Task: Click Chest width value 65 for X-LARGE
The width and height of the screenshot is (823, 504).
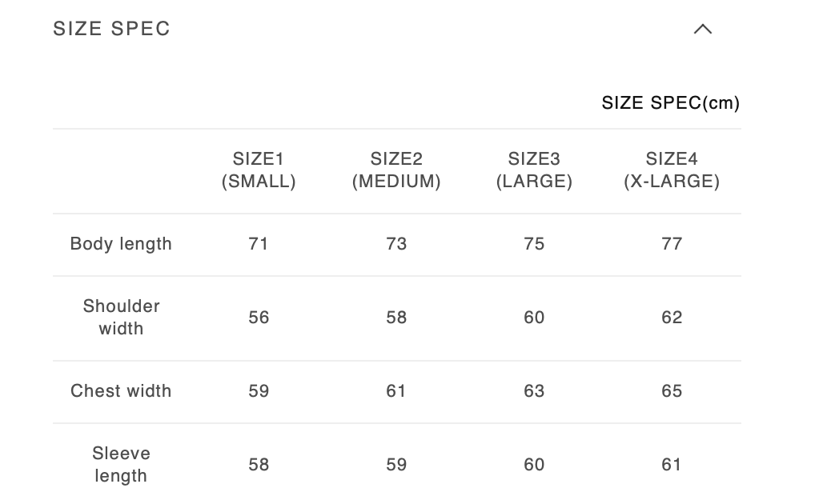Action: click(672, 391)
